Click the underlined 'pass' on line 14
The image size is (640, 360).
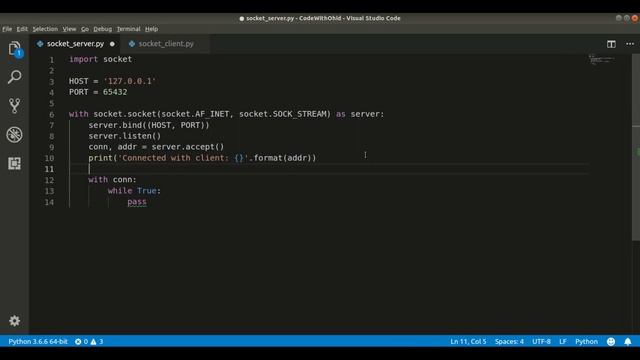pyautogui.click(x=137, y=202)
